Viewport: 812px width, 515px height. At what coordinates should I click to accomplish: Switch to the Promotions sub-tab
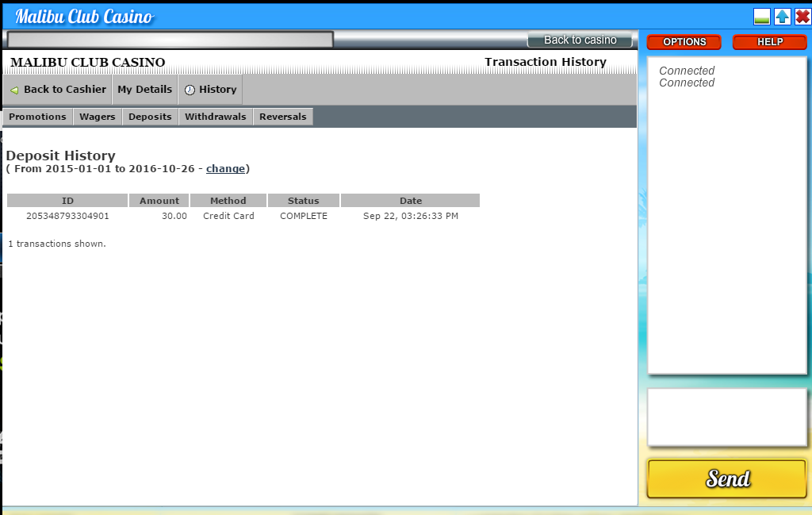click(x=38, y=117)
